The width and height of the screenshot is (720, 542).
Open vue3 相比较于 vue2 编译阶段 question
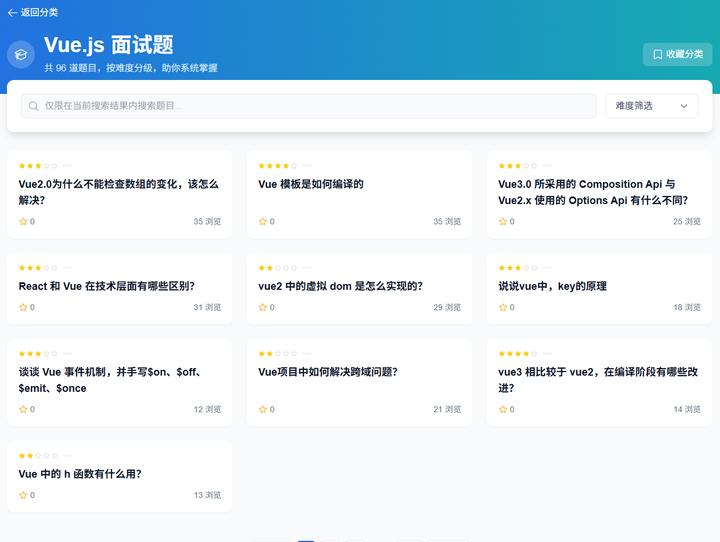coord(598,380)
